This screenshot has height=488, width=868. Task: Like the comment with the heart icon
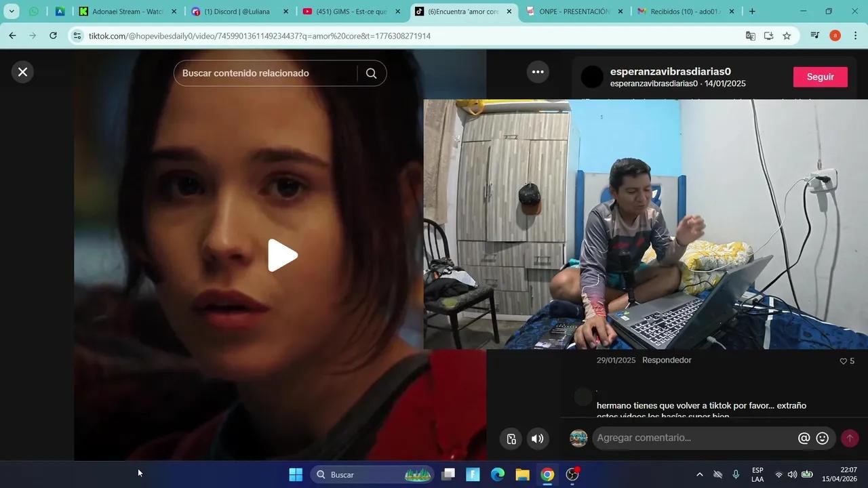844,361
